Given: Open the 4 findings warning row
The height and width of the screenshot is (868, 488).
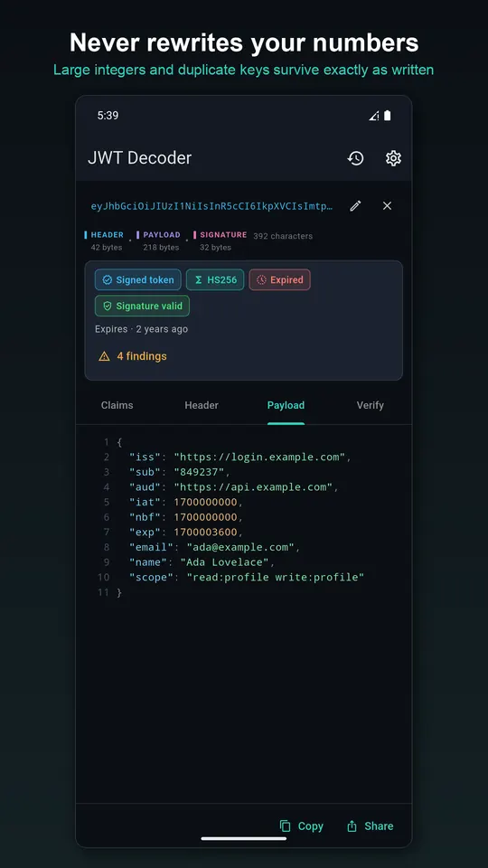Looking at the screenshot, I should [132, 356].
